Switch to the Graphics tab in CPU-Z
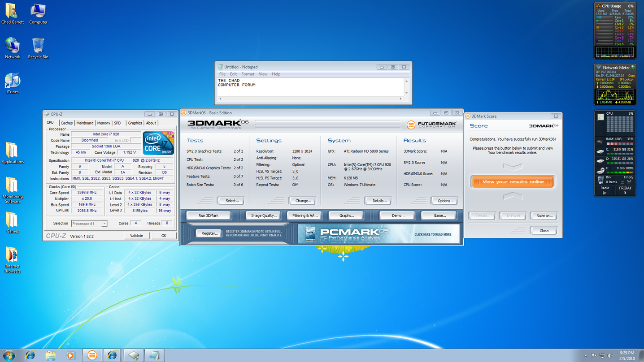The height and width of the screenshot is (362, 644). point(135,123)
